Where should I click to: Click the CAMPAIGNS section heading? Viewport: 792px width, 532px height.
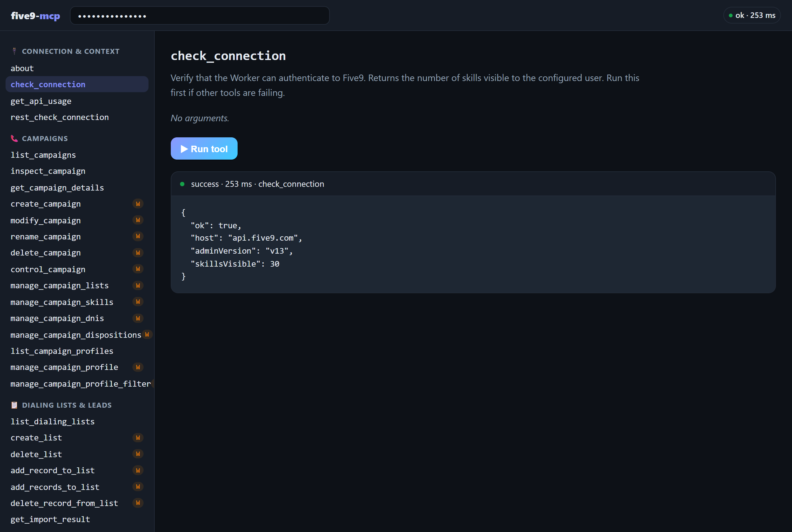pyautogui.click(x=45, y=139)
